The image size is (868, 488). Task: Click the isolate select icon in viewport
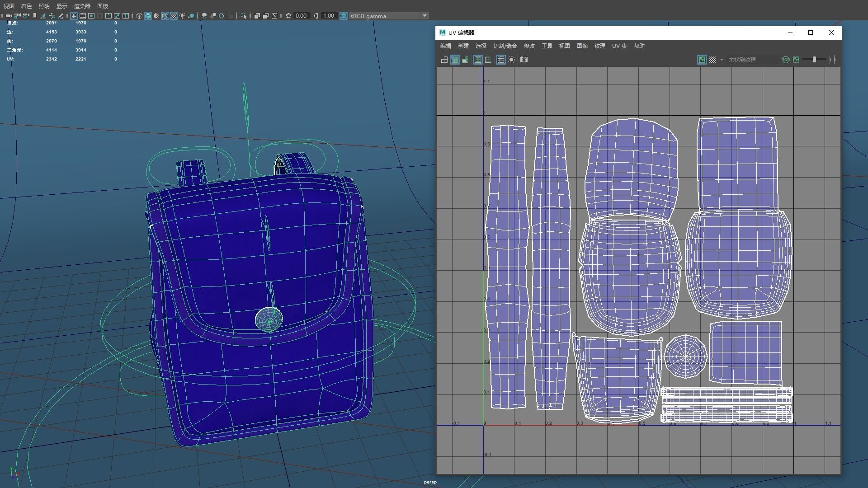pos(243,16)
